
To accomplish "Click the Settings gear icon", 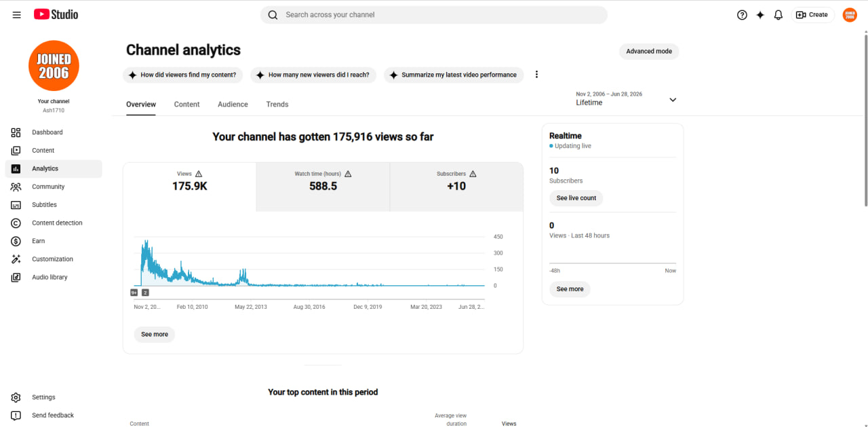I will 16,397.
